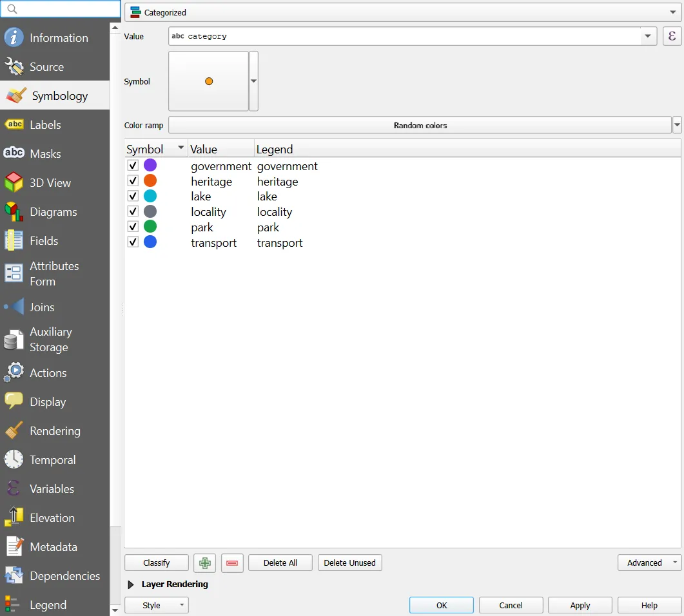Image resolution: width=684 pixels, height=616 pixels.
Task: Disable the transport category checkbox
Action: click(x=133, y=242)
